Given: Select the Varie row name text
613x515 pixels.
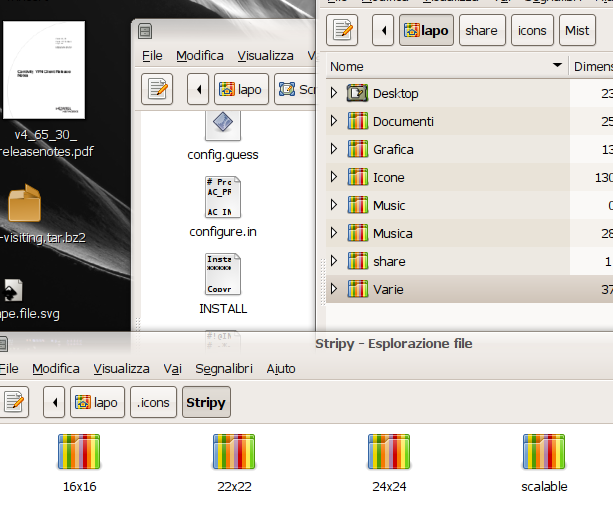Looking at the screenshot, I should click(388, 290).
